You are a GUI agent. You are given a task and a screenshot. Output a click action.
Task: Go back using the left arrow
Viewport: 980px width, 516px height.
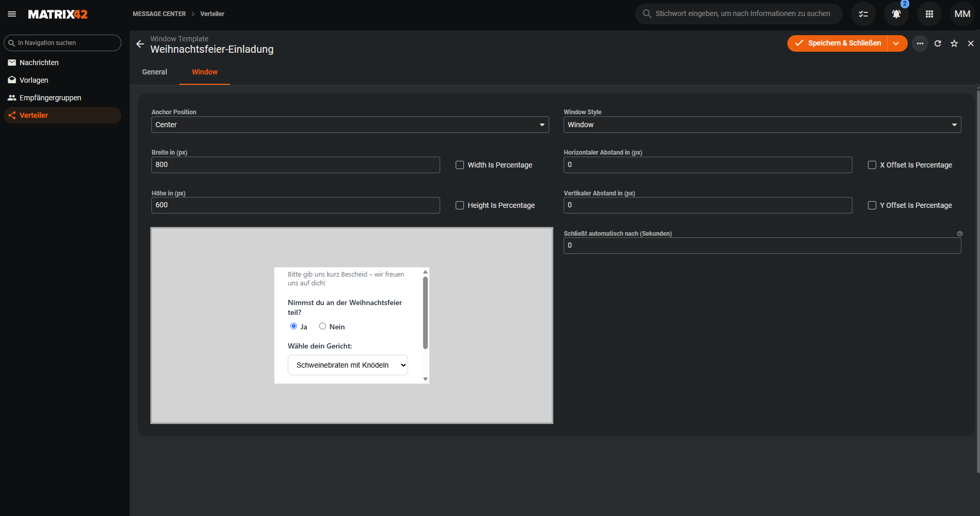pos(140,44)
